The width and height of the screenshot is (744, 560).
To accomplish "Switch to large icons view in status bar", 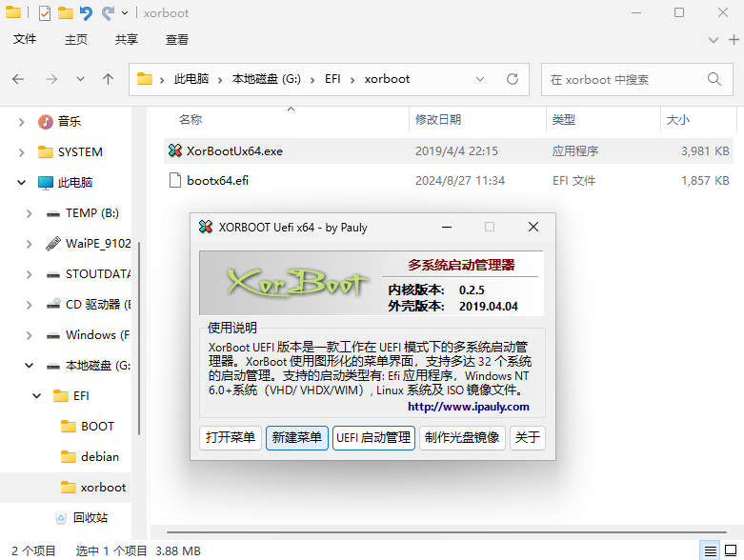I will point(731,550).
